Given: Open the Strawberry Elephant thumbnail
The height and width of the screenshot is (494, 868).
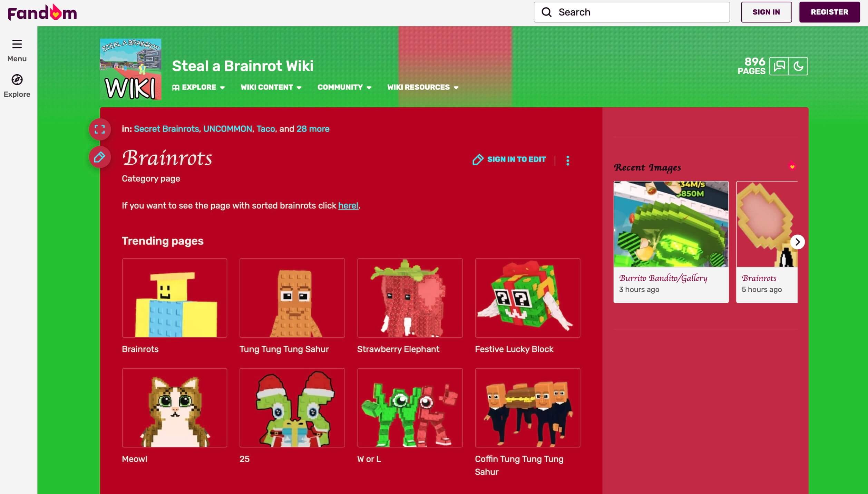Looking at the screenshot, I should click(x=410, y=298).
